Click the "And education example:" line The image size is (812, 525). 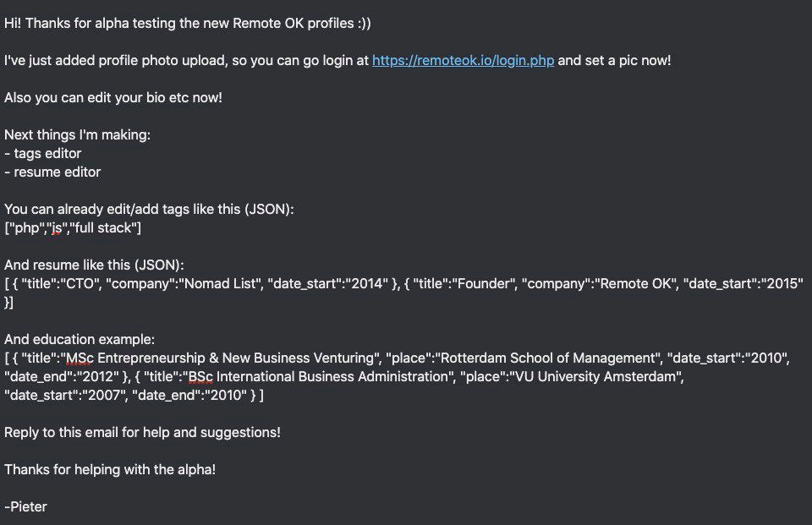[80, 340]
